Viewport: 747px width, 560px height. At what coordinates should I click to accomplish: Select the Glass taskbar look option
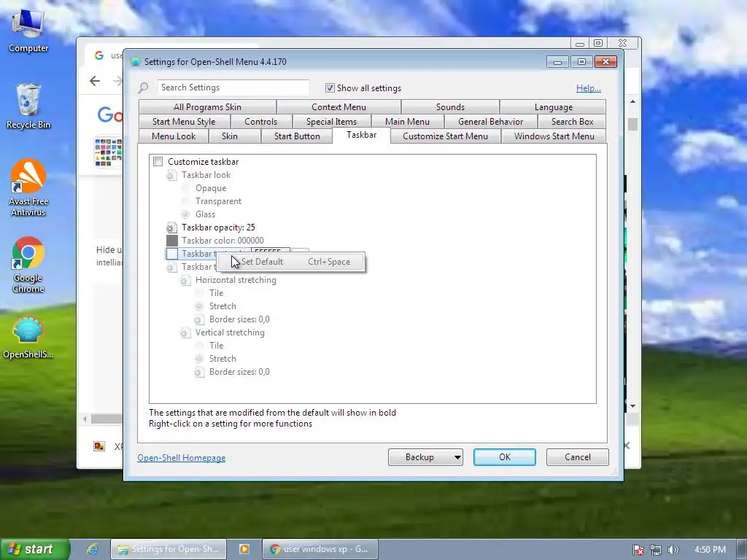[185, 214]
